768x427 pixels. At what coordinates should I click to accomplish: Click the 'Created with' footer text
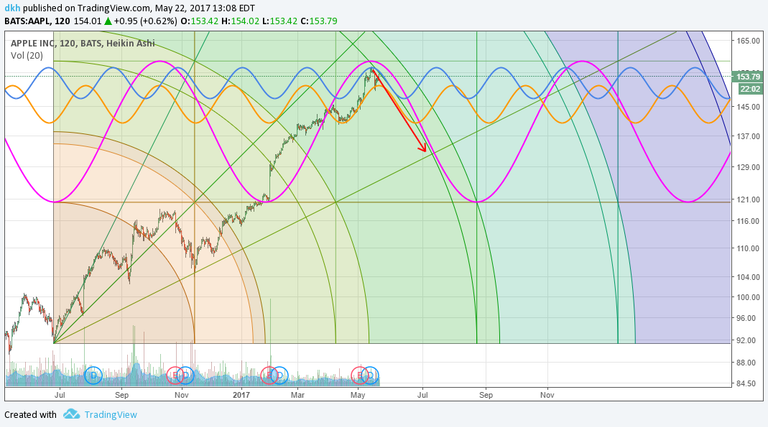coord(30,415)
